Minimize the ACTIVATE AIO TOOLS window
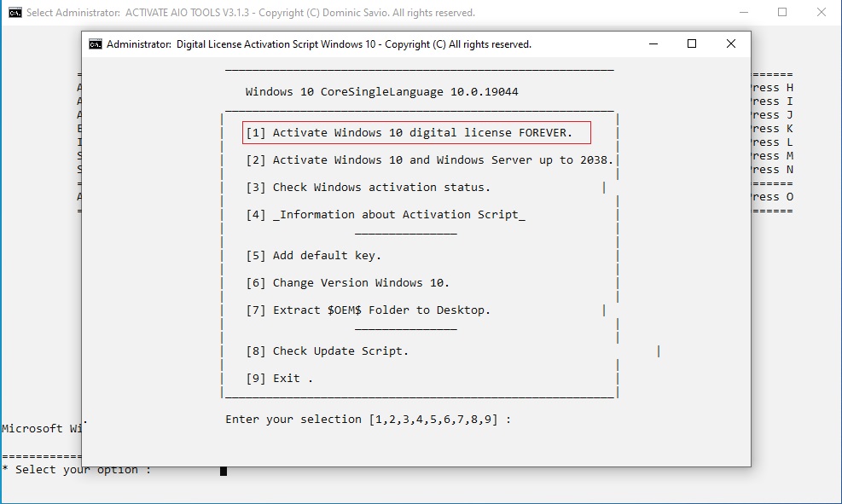This screenshot has height=504, width=842. [x=742, y=12]
